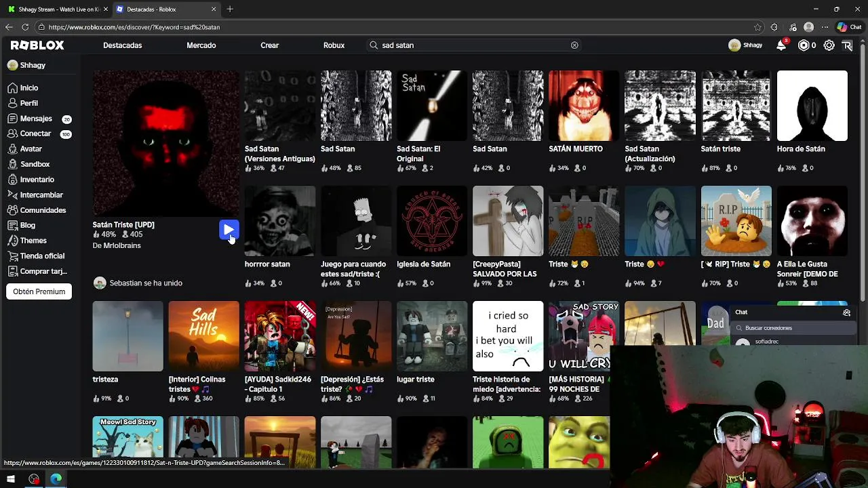Bookmark this page with star icon
This screenshot has width=868, height=488.
click(757, 27)
